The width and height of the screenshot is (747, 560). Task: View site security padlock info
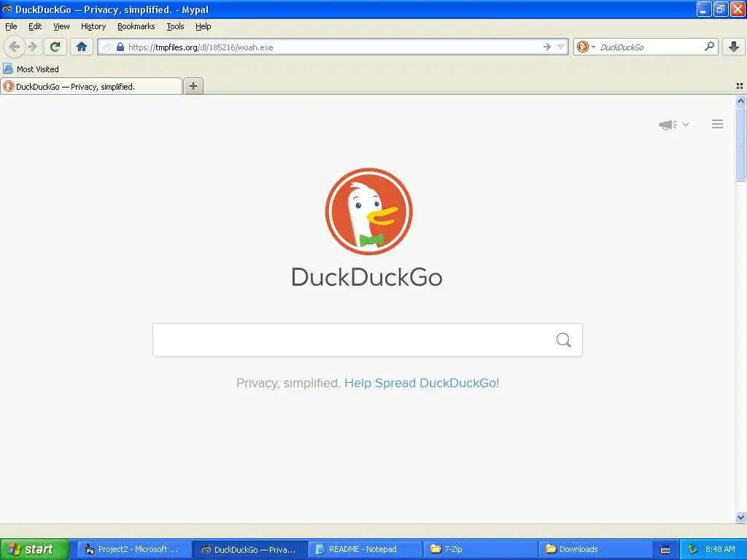point(120,47)
